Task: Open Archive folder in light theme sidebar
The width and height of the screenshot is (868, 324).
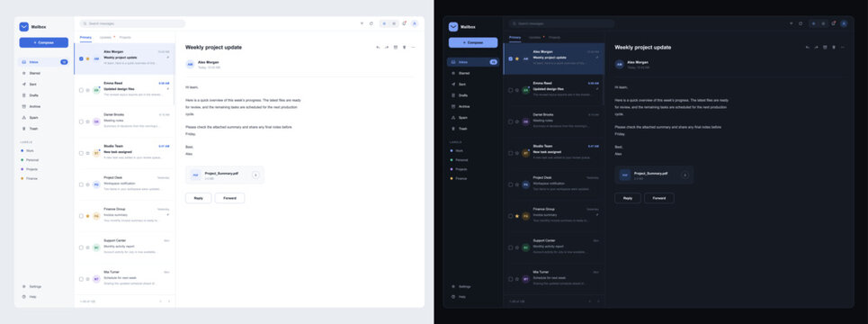Action: pos(44,106)
